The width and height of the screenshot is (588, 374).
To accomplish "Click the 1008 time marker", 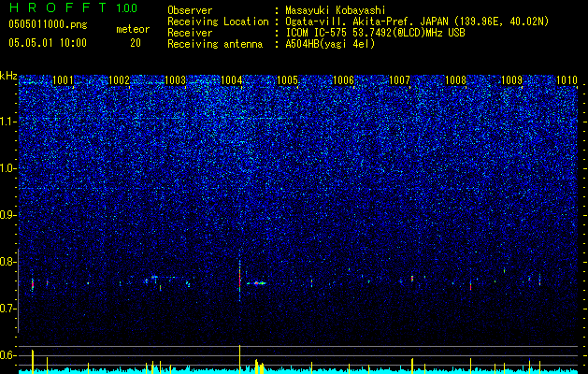I will pos(455,79).
